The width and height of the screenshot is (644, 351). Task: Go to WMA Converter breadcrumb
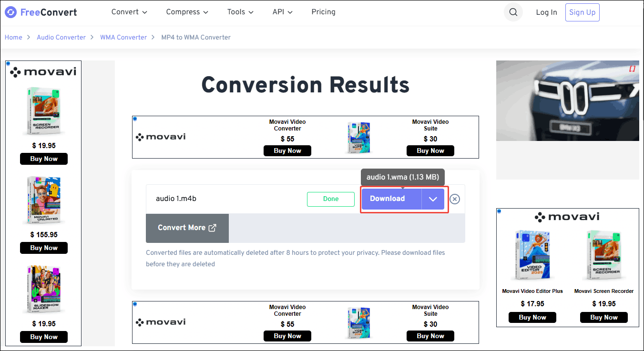point(123,37)
